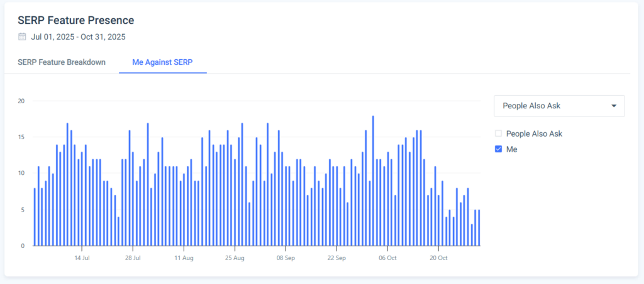
Task: Open the People Also Ask feature dropdown
Action: pyautogui.click(x=559, y=106)
